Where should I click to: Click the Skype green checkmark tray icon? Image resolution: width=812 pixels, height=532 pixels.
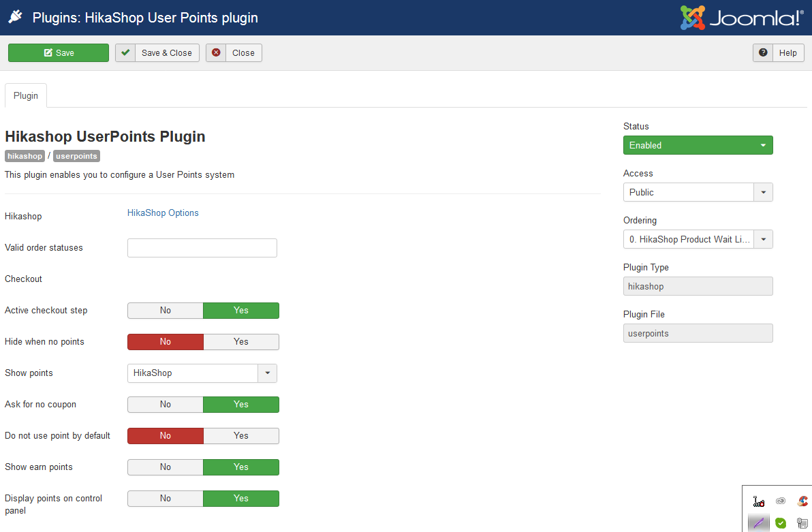[781, 523]
